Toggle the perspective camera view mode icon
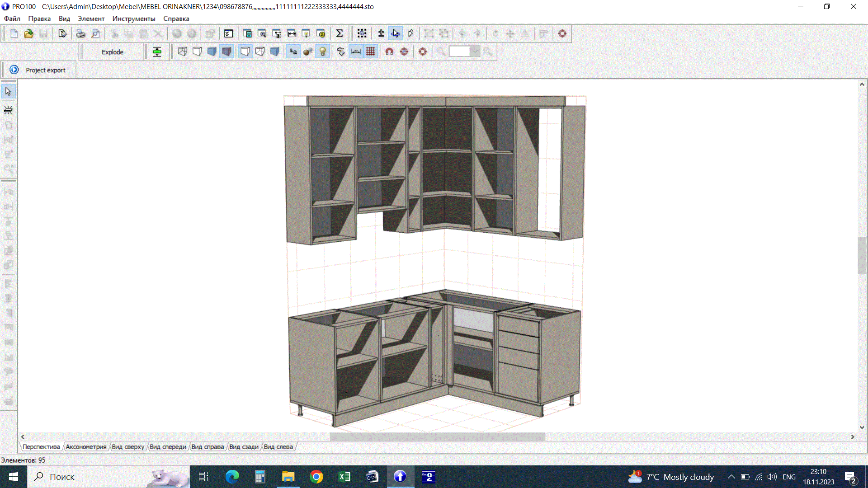The height and width of the screenshot is (488, 868). point(245,51)
